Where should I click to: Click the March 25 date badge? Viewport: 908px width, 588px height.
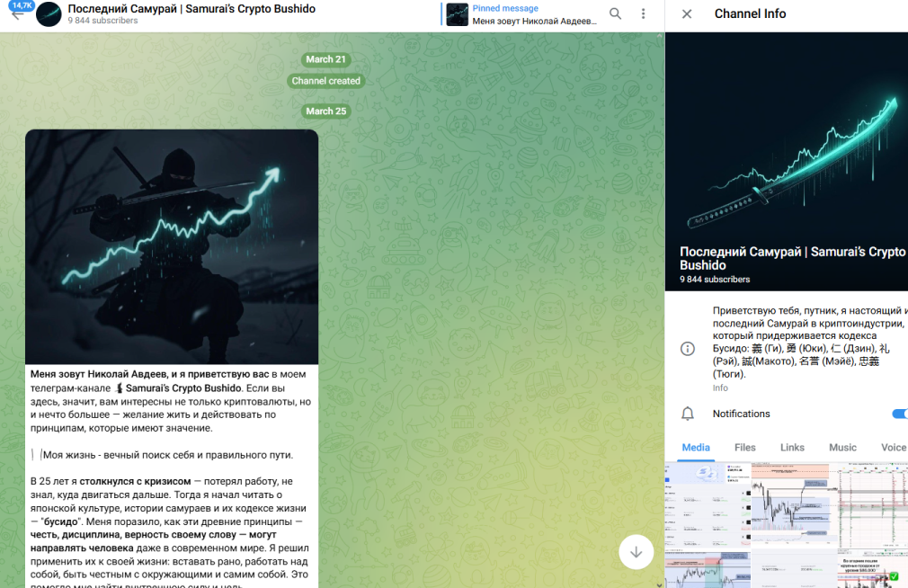coord(326,111)
